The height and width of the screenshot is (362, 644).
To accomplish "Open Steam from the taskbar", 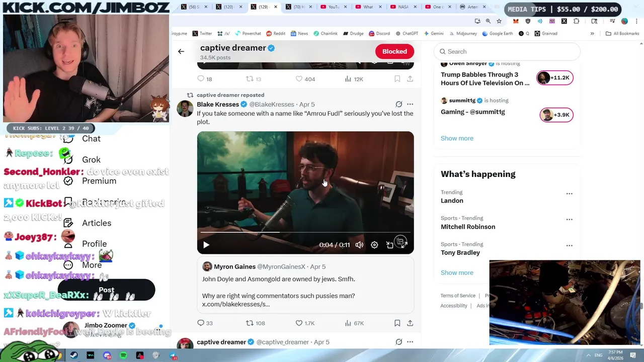I will click(74, 355).
